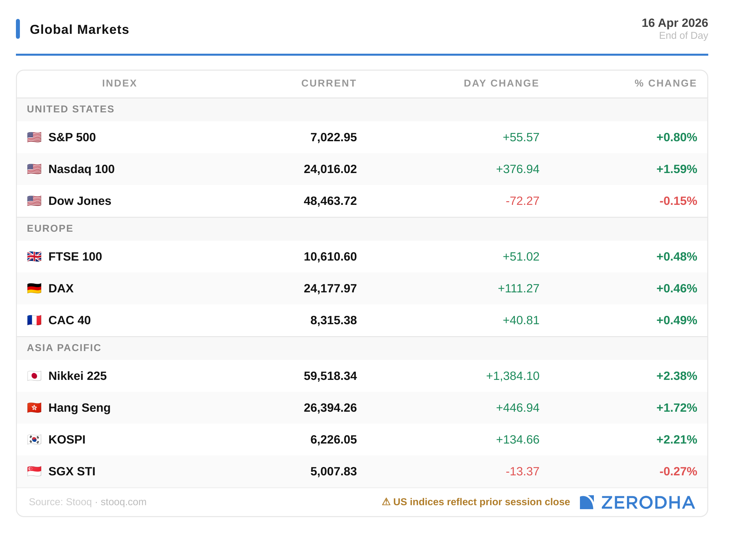Click the French flag beside CAC 40
The width and height of the screenshot is (756, 537).
(34, 320)
